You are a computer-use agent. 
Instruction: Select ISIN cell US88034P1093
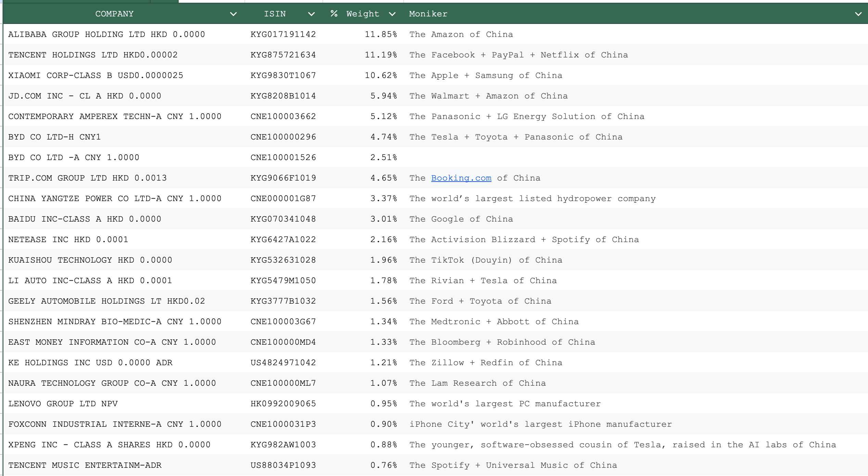point(283,465)
